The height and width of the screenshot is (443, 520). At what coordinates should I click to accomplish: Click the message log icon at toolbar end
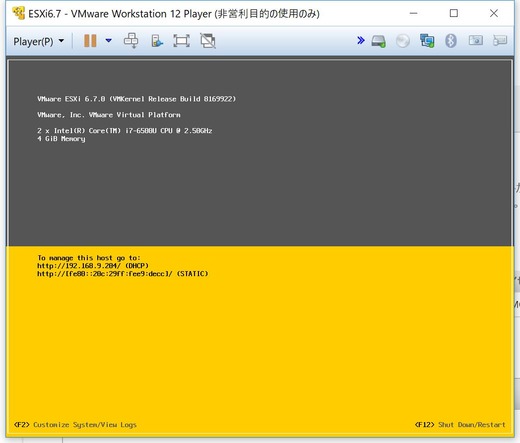(x=500, y=41)
